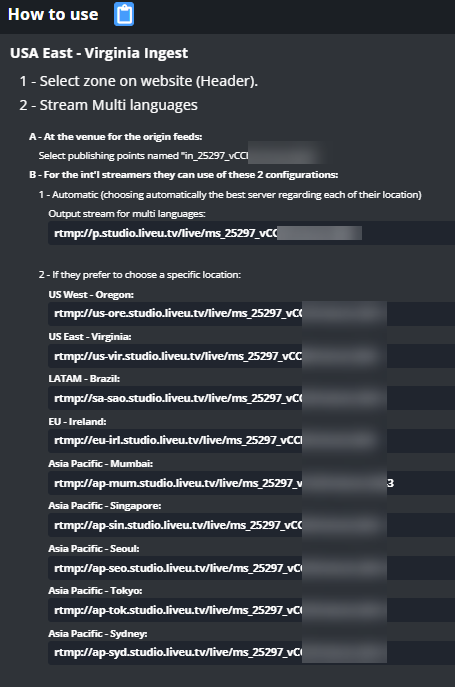Click the Asia Pacific Tokyo stream URL
Viewport: 455px width, 687px height.
pyautogui.click(x=252, y=610)
